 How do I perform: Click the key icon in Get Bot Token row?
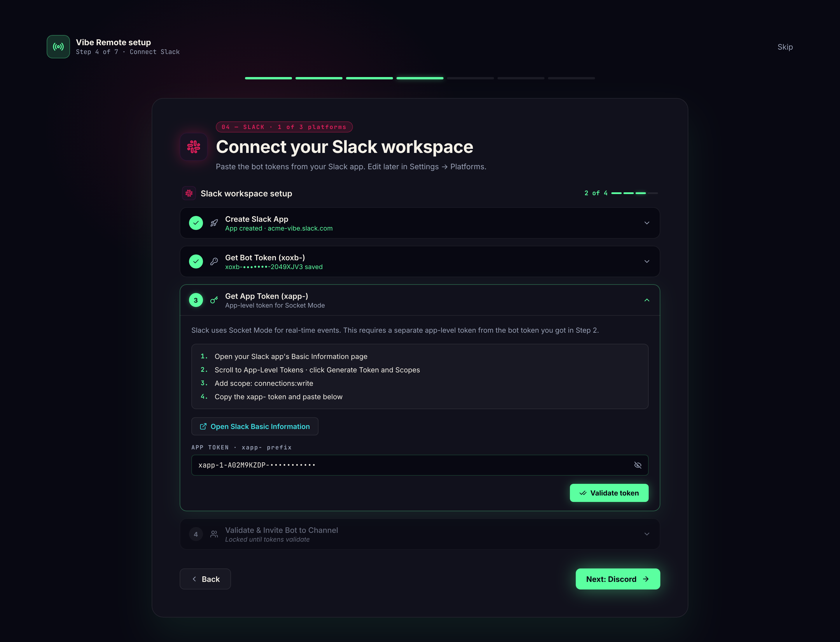214,261
